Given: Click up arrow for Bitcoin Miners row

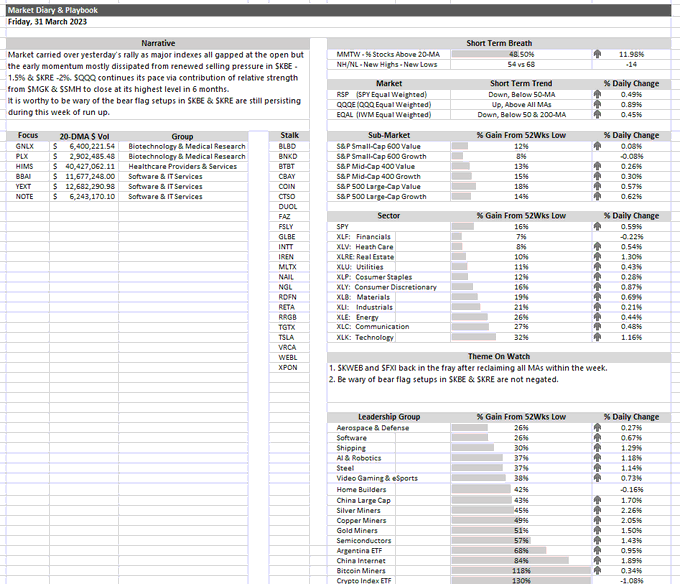Looking at the screenshot, I should [597, 571].
